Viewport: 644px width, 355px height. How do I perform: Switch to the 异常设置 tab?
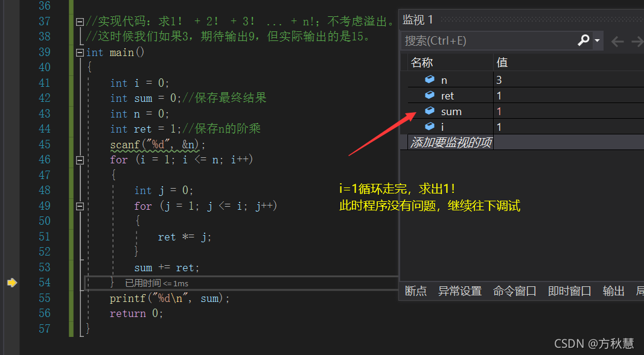(459, 291)
